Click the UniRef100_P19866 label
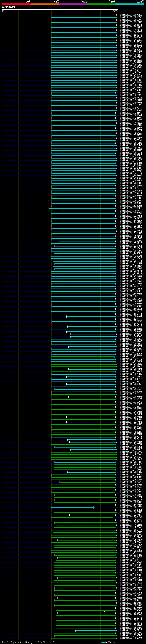Viewport: 146px width, 644px height. [x=131, y=87]
